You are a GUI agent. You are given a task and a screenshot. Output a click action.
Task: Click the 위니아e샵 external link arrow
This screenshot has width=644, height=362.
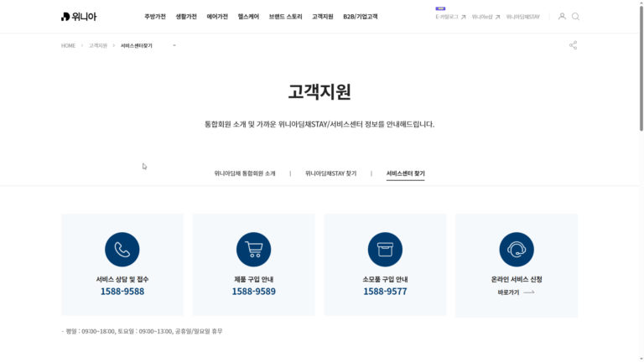click(x=497, y=18)
